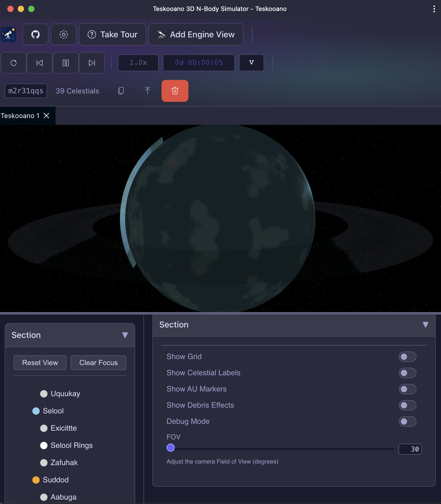This screenshot has width=441, height=504.
Task: Click the m2r31qqs seed field
Action: [x=26, y=91]
